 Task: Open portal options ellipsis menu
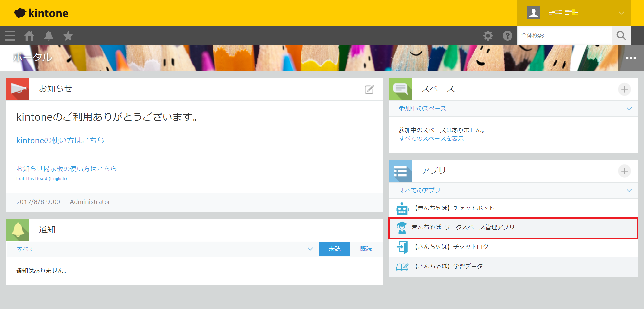(x=631, y=58)
